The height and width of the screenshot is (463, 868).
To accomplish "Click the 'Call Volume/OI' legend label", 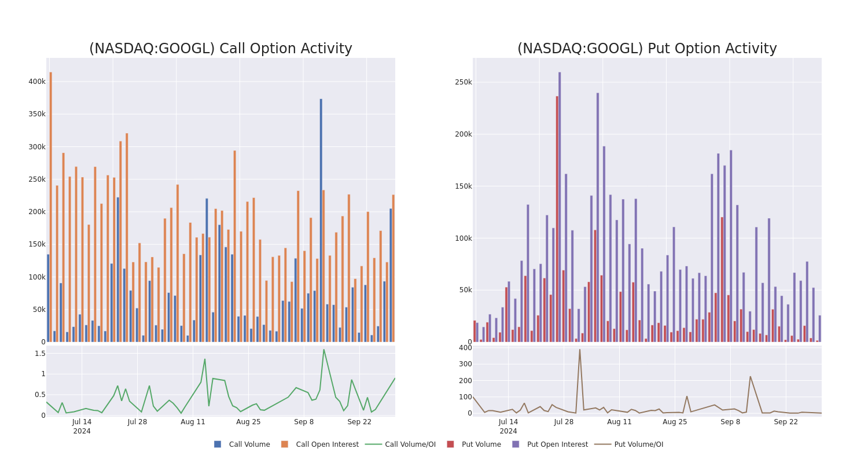I will pyautogui.click(x=410, y=444).
